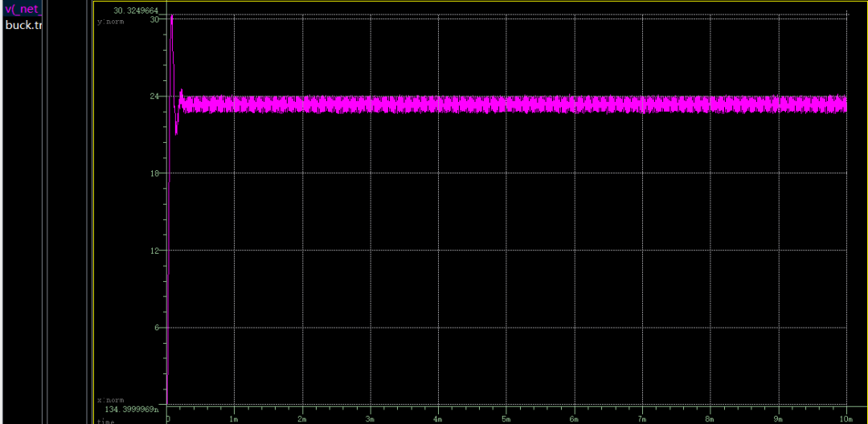Click the y-axis label 12
Viewport: 868px width, 424px height.
tap(154, 251)
